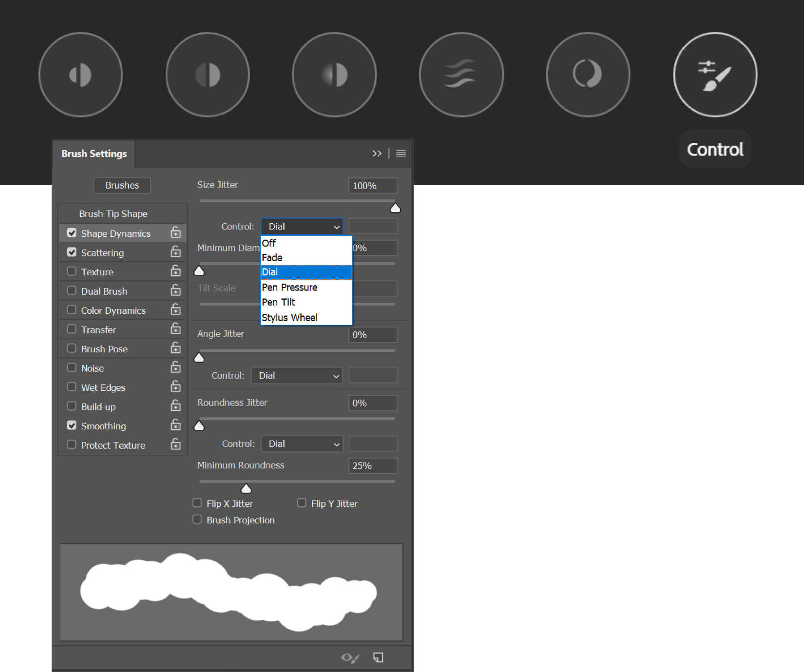Viewport: 804px width, 672px height.
Task: Click the create new brush icon
Action: (378, 658)
